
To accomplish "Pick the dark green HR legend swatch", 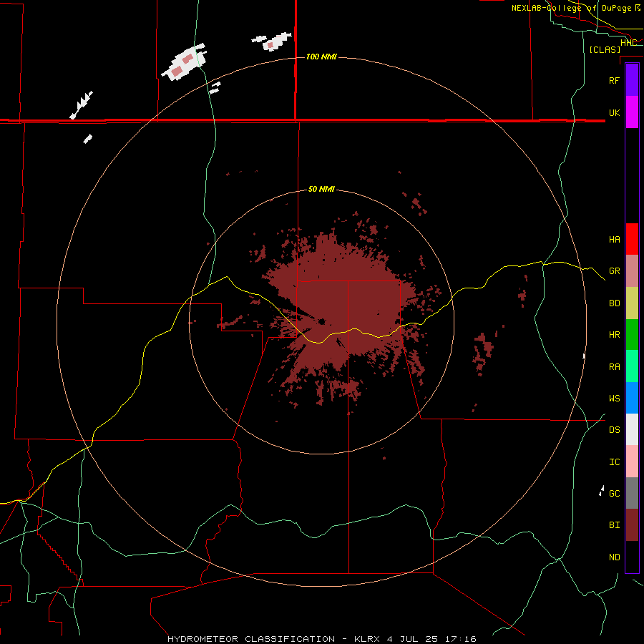I will tap(632, 335).
